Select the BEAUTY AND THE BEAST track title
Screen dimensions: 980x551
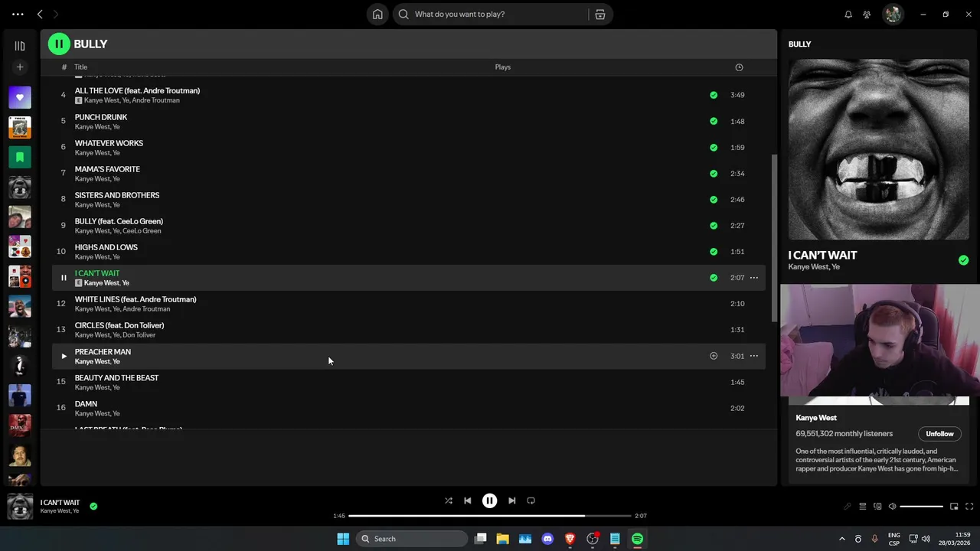116,377
